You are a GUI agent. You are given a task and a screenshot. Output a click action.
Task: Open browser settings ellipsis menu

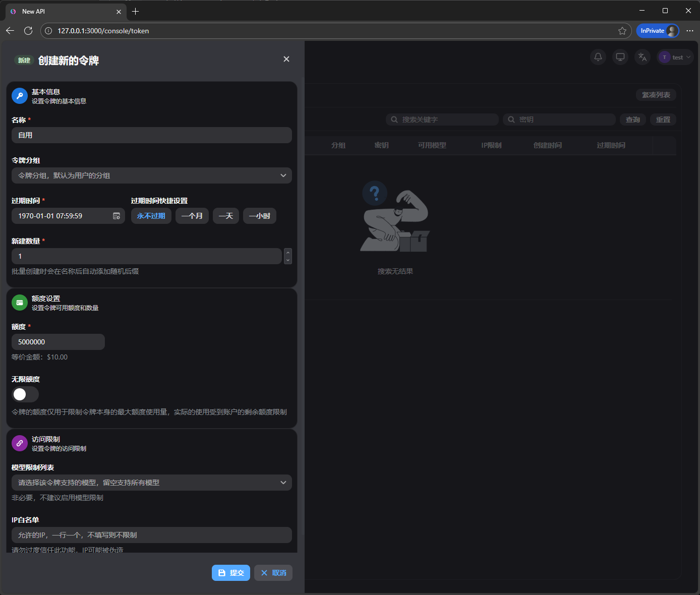click(690, 31)
